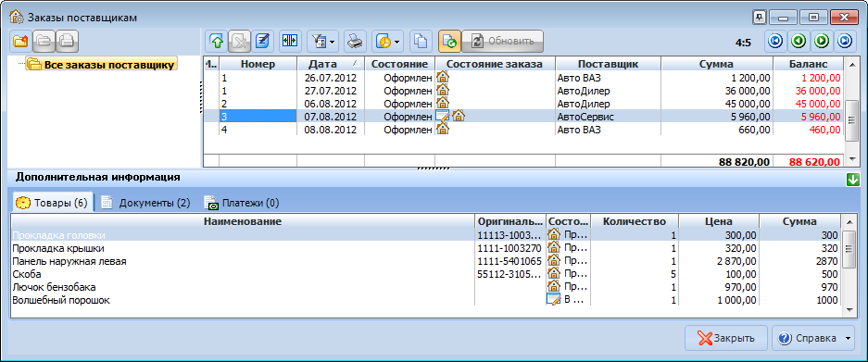
Task: Edit the selected order with pencil icon
Action: 263,41
